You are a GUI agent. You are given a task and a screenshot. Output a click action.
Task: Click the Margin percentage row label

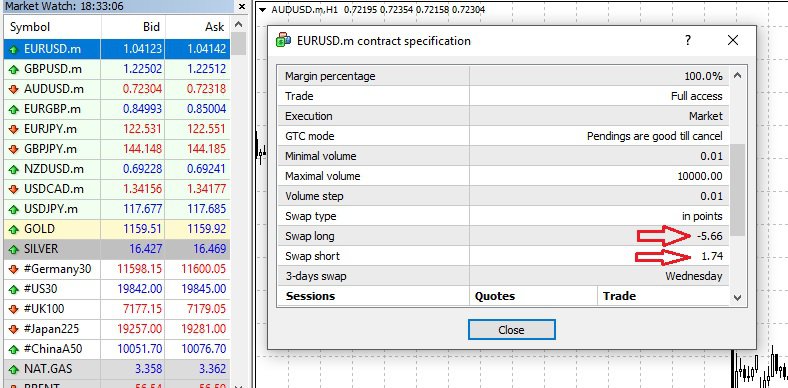click(330, 76)
